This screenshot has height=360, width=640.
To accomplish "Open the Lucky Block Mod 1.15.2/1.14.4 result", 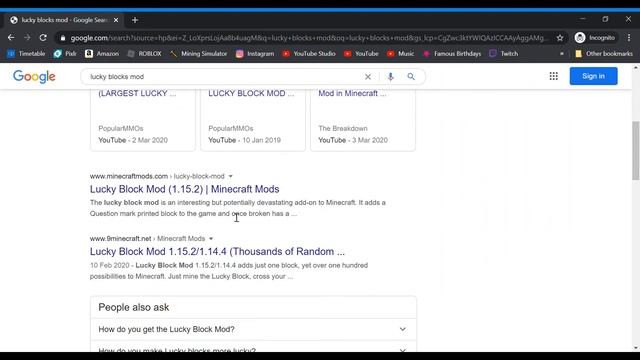I will 217,251.
